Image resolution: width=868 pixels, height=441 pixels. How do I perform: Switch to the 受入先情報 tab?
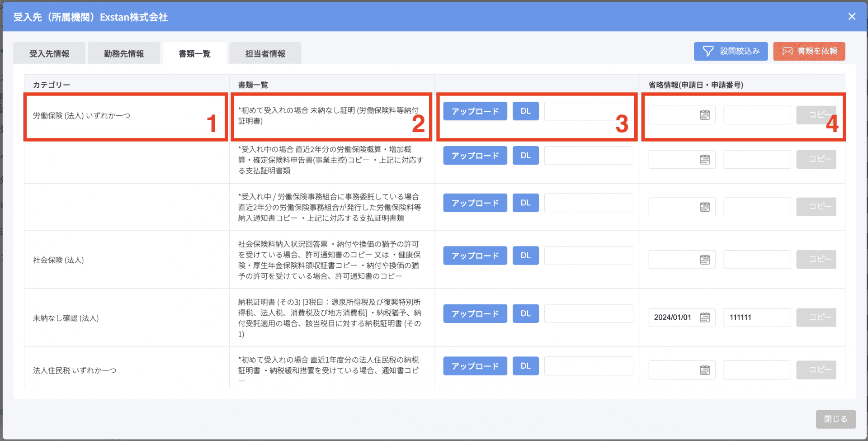(49, 53)
